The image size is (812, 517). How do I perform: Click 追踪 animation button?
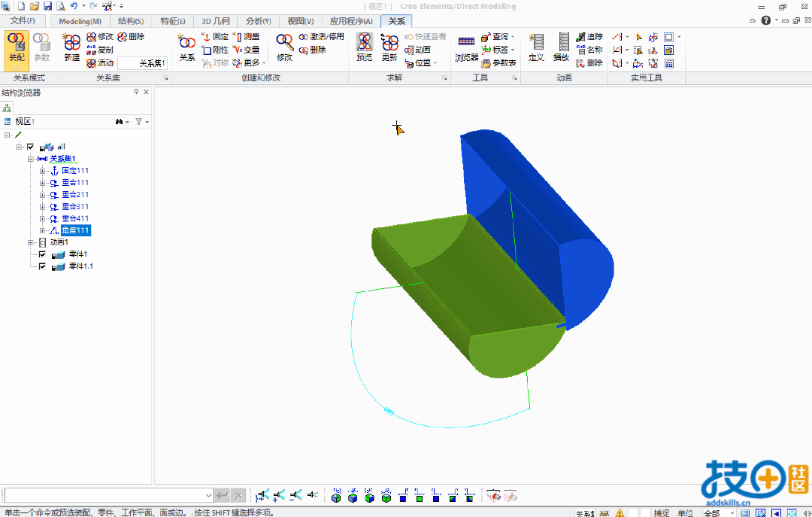pos(589,37)
